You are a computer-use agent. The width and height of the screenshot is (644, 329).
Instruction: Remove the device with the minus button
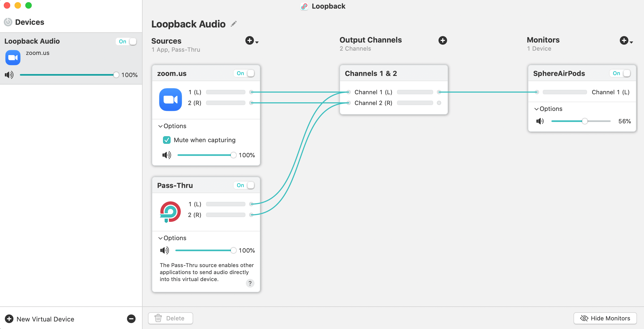131,319
